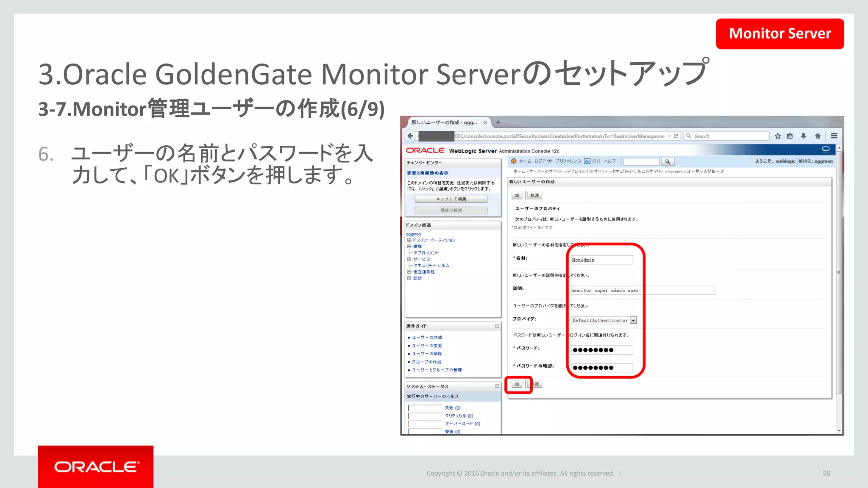Click the console search magnifier button
The width and height of the screenshot is (868, 488).
click(668, 161)
